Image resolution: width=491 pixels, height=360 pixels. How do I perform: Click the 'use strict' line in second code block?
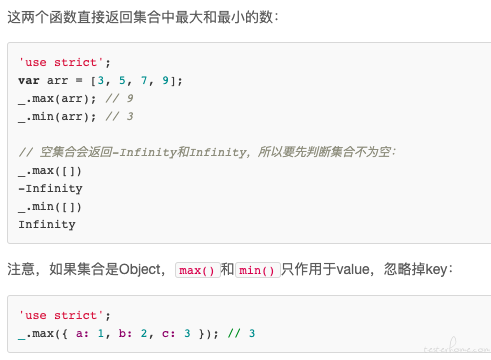coord(64,315)
